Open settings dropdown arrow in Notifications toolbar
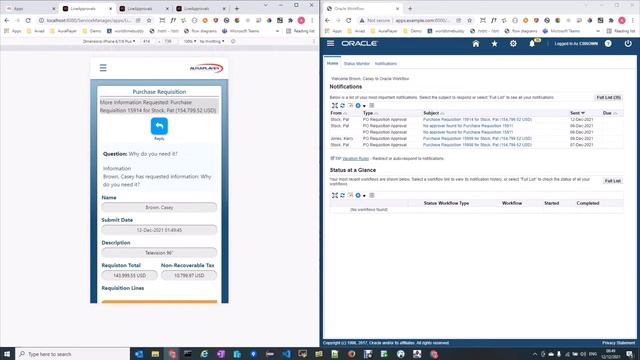The image size is (640, 360). tap(364, 106)
